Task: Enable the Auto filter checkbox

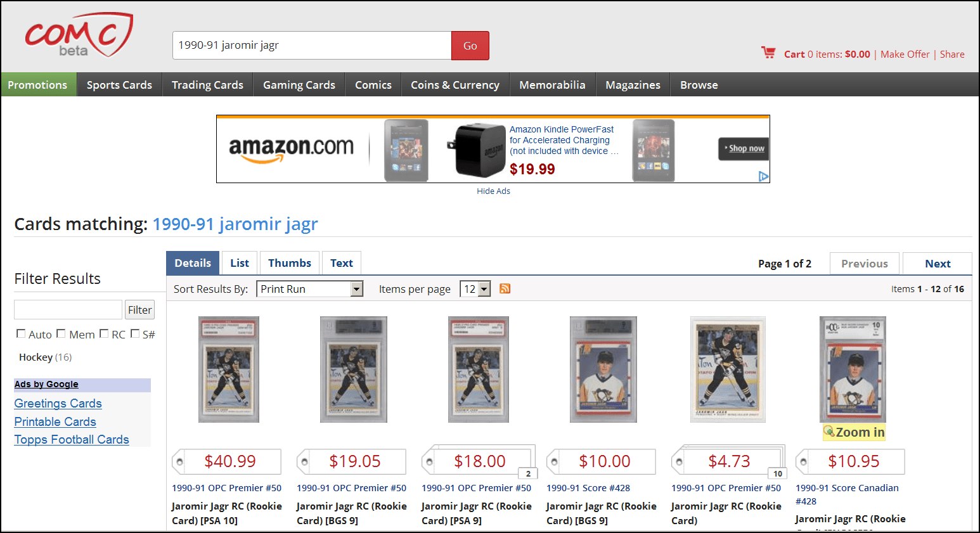Action: [21, 333]
